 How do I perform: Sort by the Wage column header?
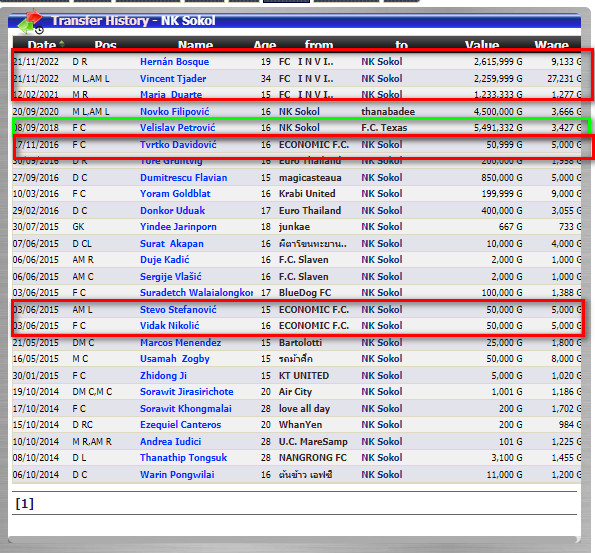[551, 45]
